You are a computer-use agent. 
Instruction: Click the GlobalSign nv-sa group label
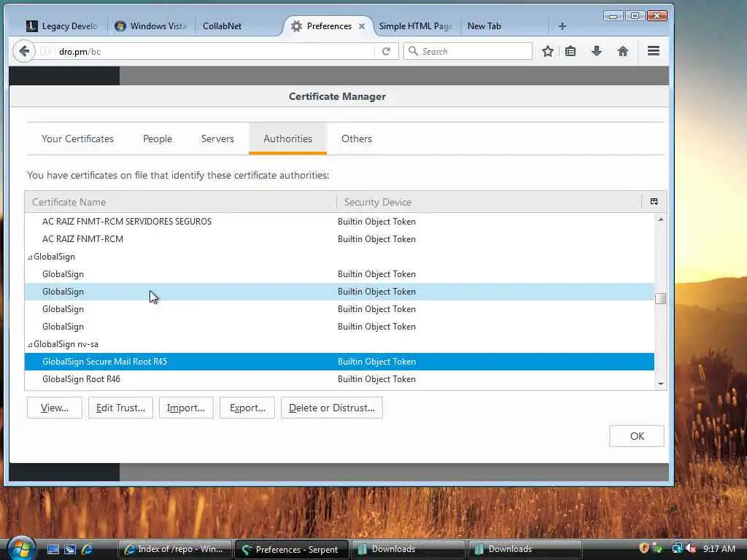66,344
